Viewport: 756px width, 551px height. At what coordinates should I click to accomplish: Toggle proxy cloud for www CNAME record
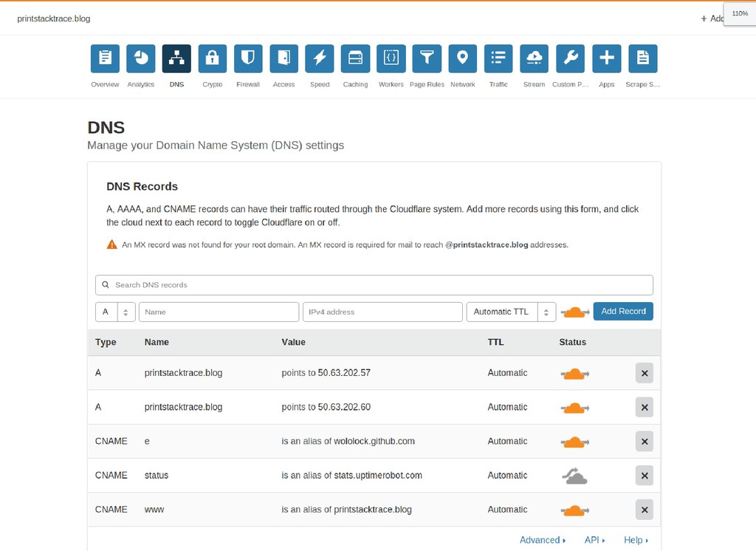(574, 510)
